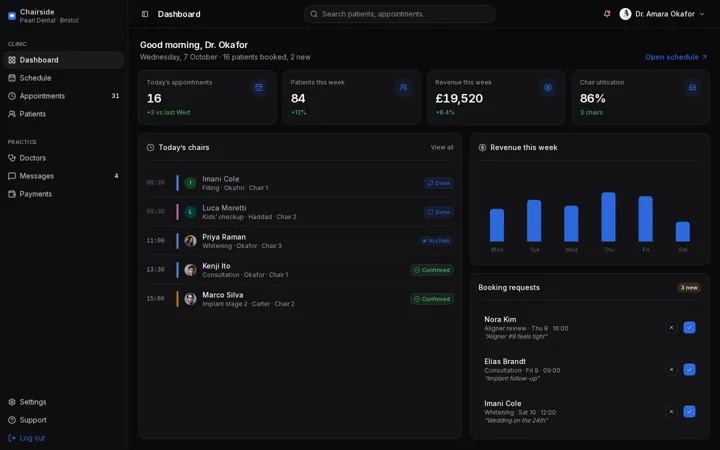Click the Done badge for Imani Cole
Image resolution: width=720 pixels, height=450 pixels.
(x=439, y=183)
